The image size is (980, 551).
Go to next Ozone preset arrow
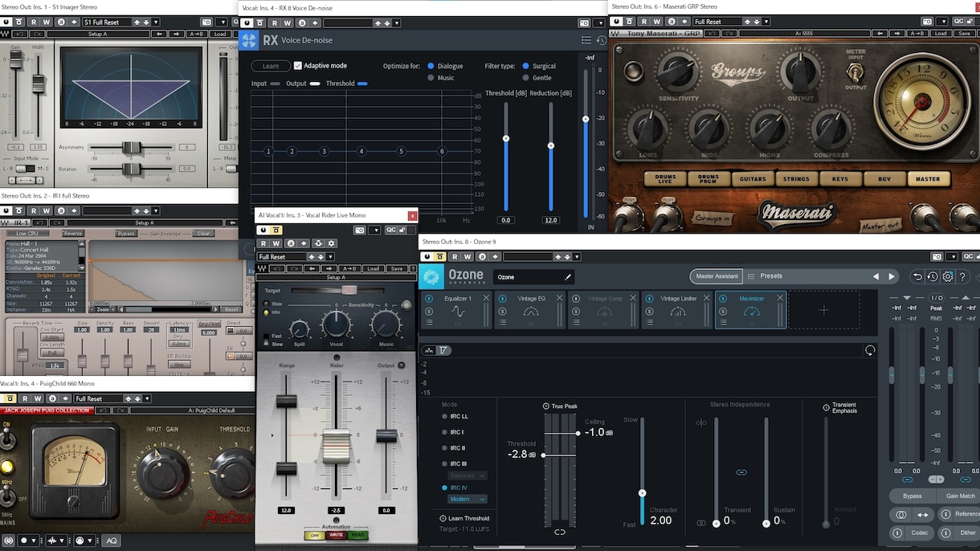tap(892, 276)
